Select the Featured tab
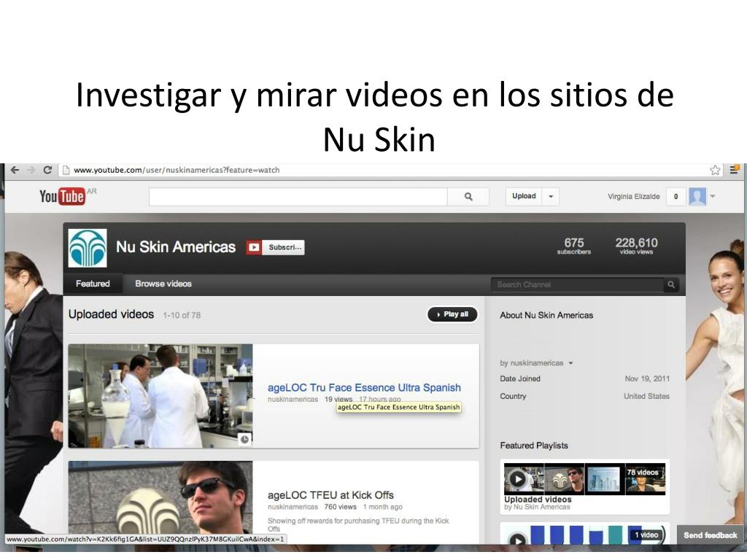Viewport: 747px width, 560px height. coord(93,284)
